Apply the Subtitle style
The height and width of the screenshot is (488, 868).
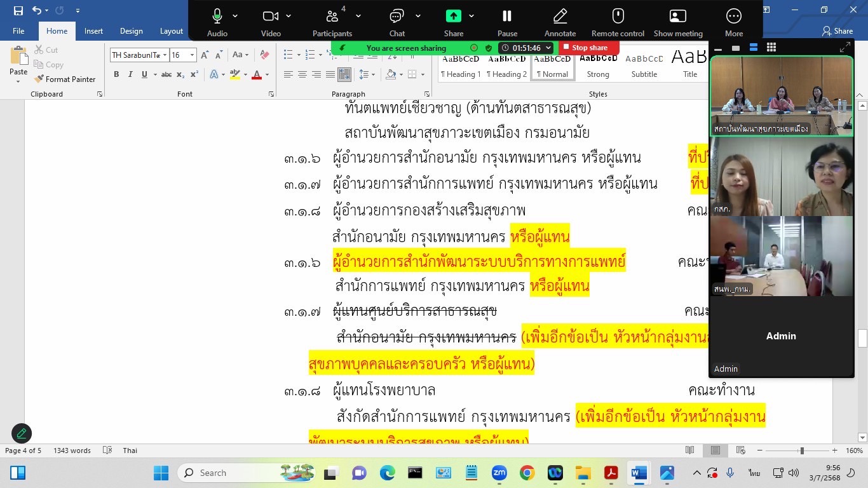(x=644, y=66)
